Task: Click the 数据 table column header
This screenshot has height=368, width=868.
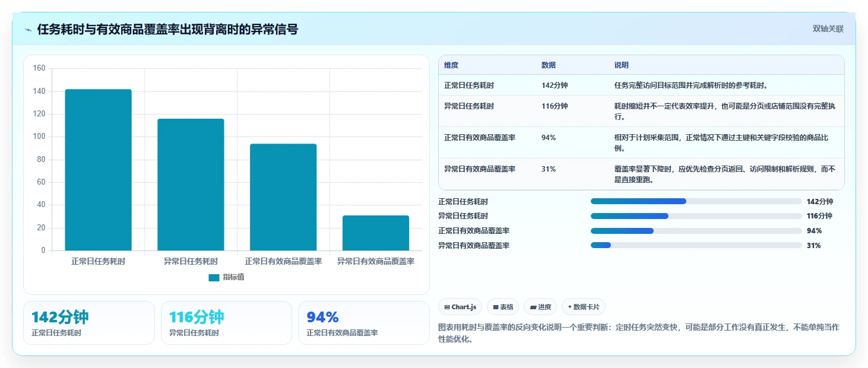Action: point(549,65)
